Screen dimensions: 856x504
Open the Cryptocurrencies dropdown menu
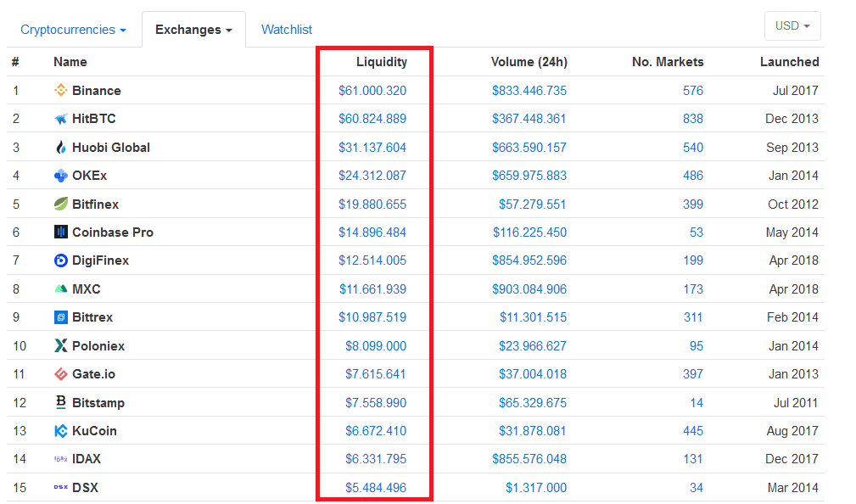pyautogui.click(x=73, y=30)
